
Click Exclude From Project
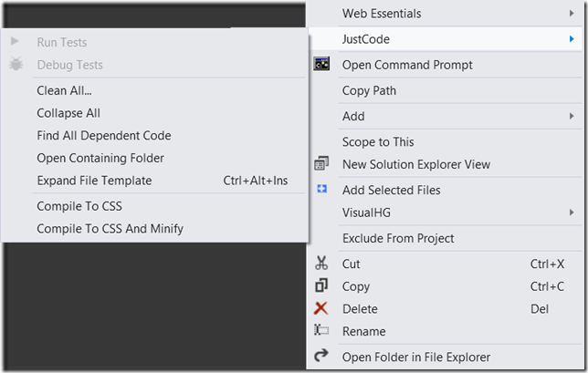pyautogui.click(x=397, y=238)
